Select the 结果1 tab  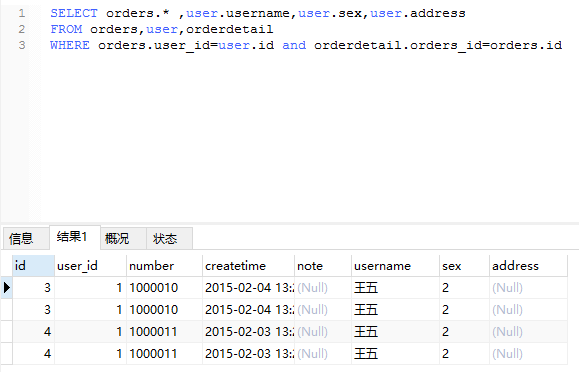[x=75, y=237]
